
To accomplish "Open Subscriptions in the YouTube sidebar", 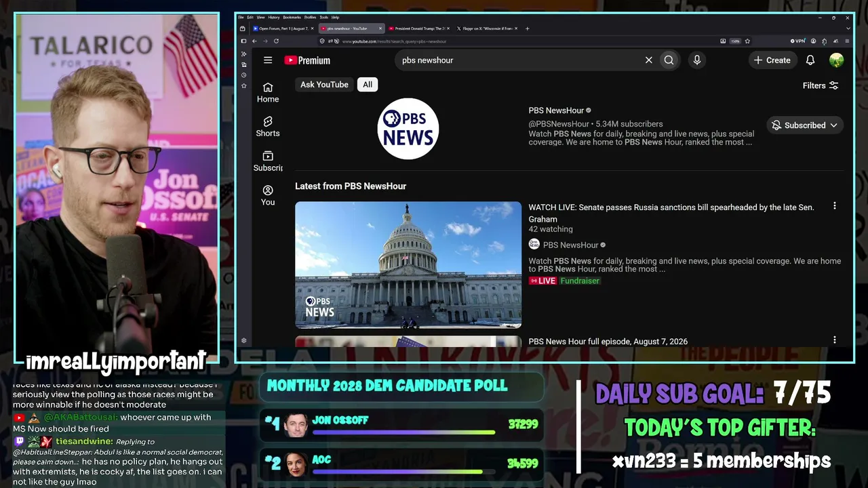I will click(268, 161).
